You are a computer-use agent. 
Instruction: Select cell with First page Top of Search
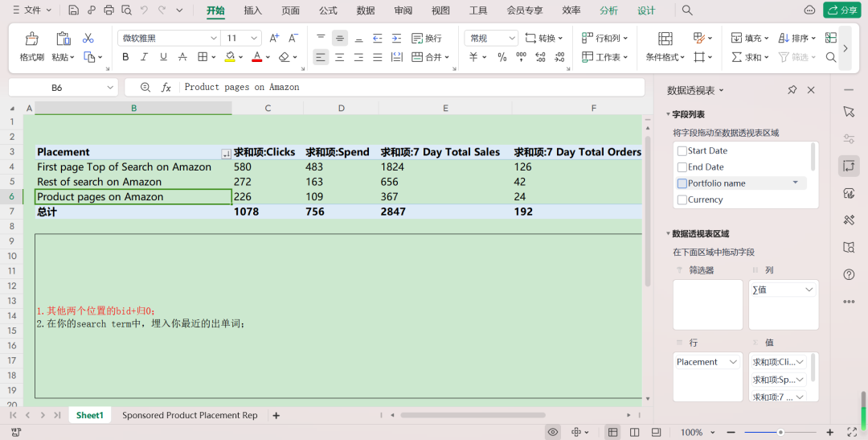133,167
